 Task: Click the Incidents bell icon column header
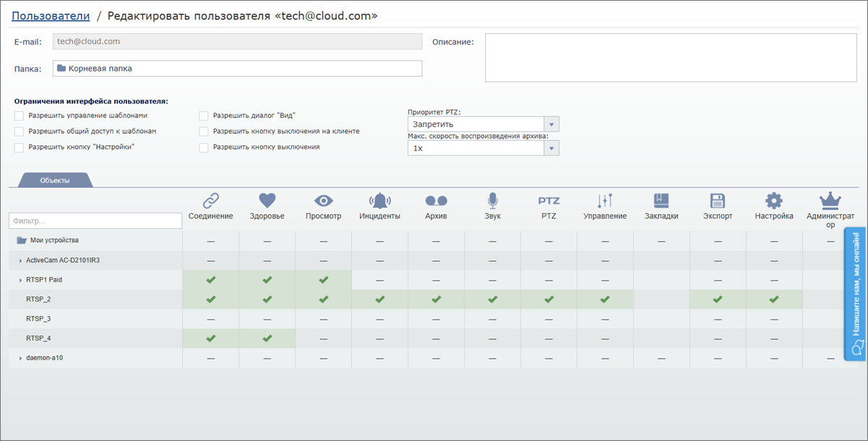[x=379, y=201]
